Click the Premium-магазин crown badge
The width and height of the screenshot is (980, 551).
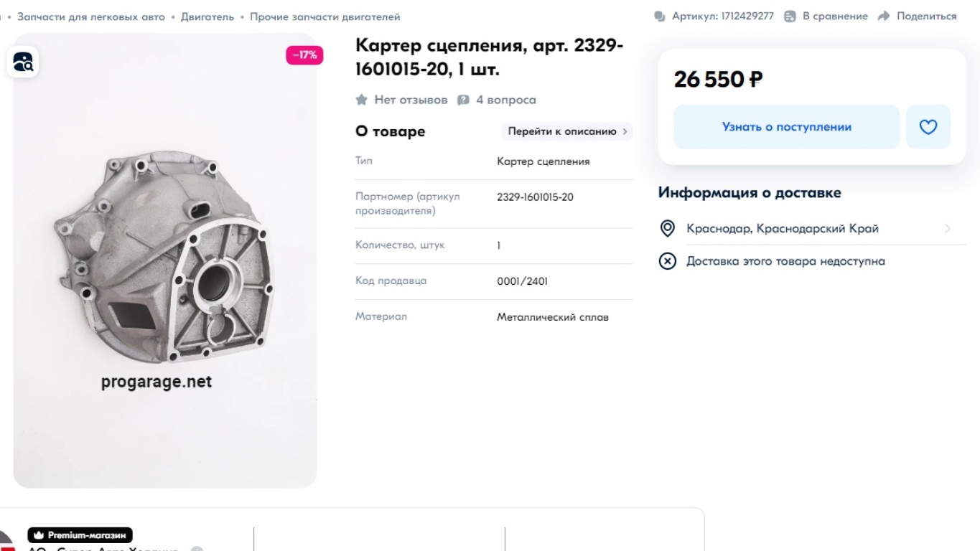(x=40, y=534)
